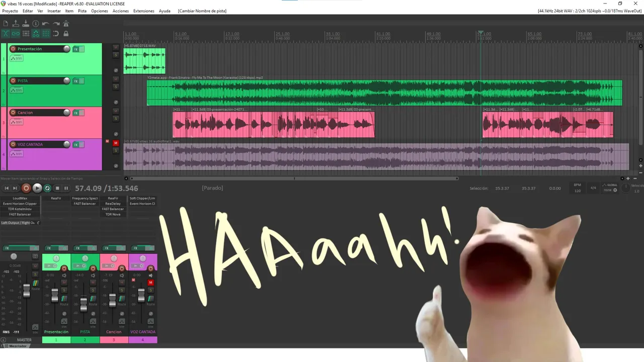This screenshot has height=362, width=644.
Task: Click the transport Record button
Action: (x=26, y=188)
